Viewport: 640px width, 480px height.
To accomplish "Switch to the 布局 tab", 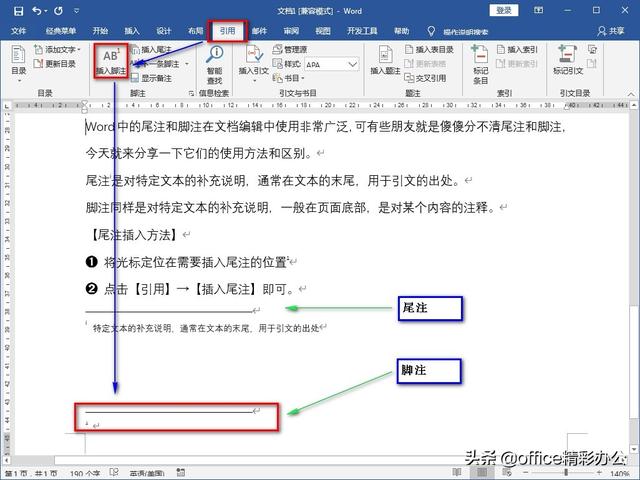I will coord(196,31).
